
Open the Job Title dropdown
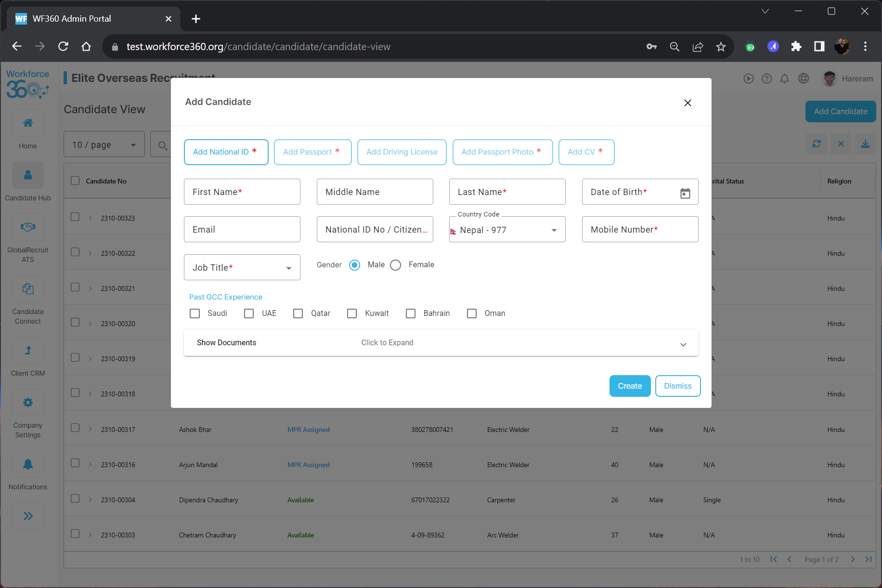(x=242, y=268)
